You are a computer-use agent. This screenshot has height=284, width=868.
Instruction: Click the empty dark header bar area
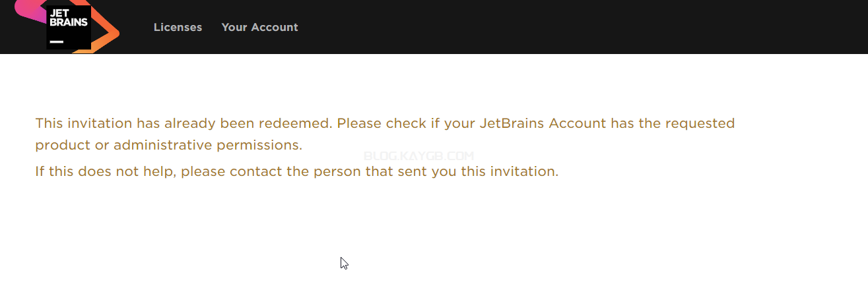click(581, 27)
